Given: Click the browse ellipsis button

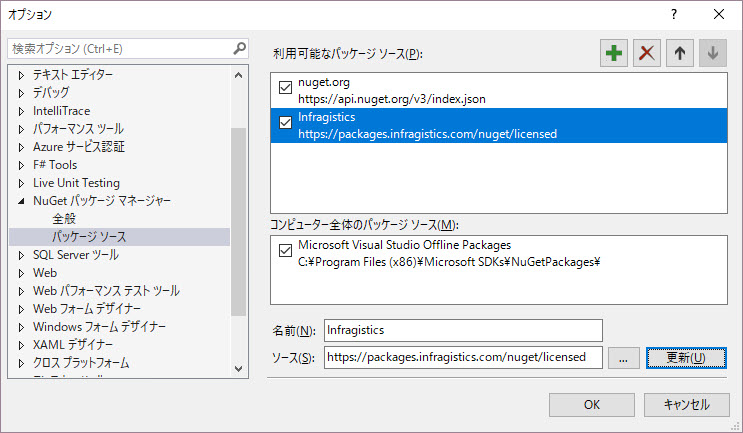Looking at the screenshot, I should (x=622, y=358).
